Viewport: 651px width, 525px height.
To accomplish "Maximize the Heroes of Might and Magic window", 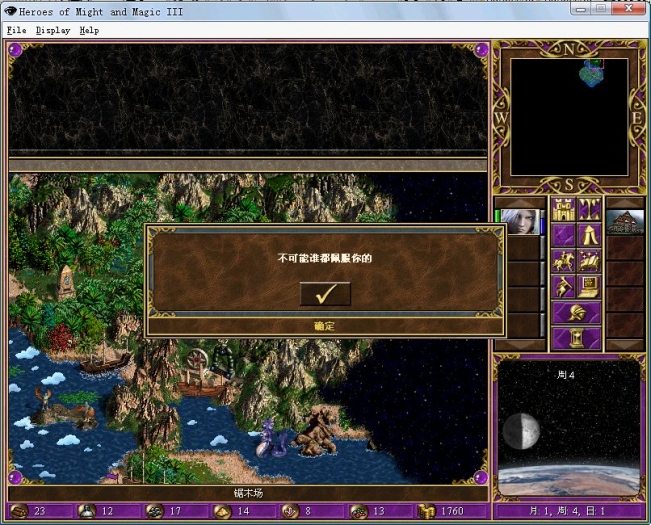I will coord(600,8).
